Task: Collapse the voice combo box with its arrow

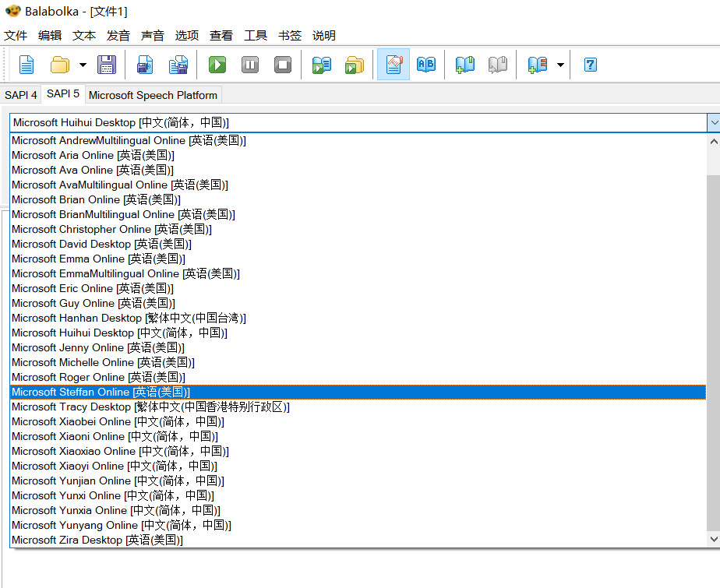Action: [x=714, y=122]
